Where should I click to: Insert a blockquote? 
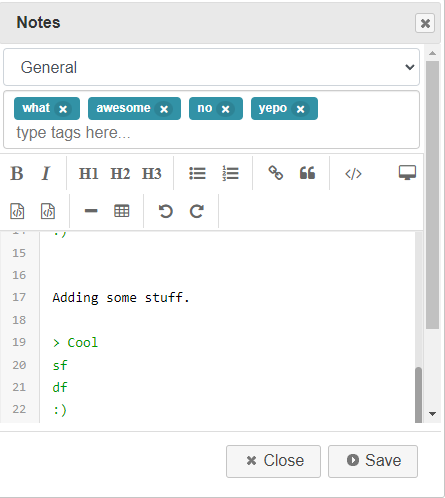(x=307, y=173)
